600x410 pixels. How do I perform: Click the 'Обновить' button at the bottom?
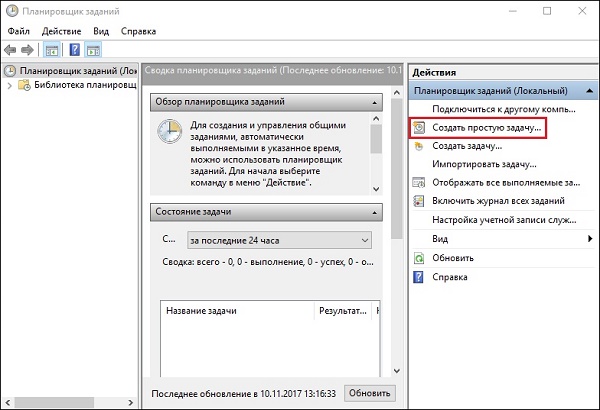369,392
